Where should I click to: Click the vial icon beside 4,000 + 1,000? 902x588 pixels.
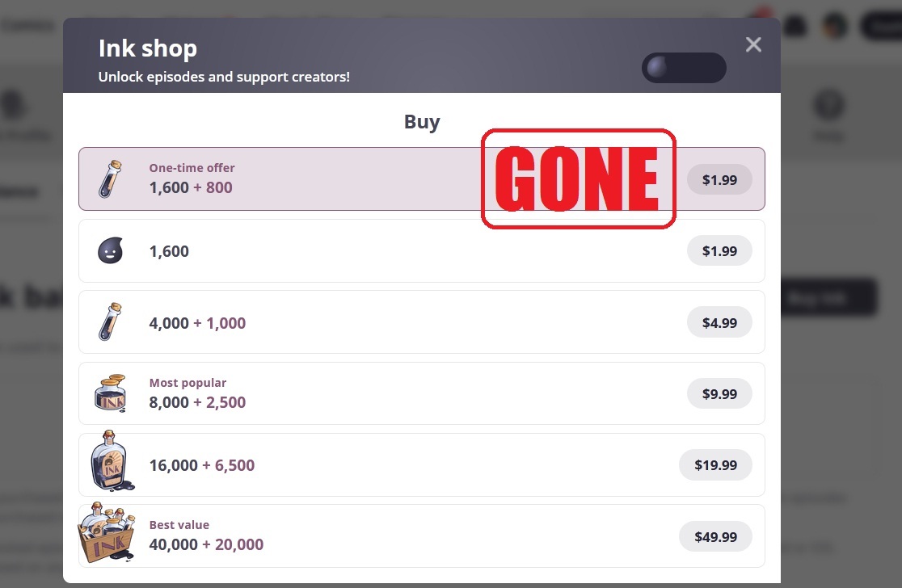pos(110,322)
